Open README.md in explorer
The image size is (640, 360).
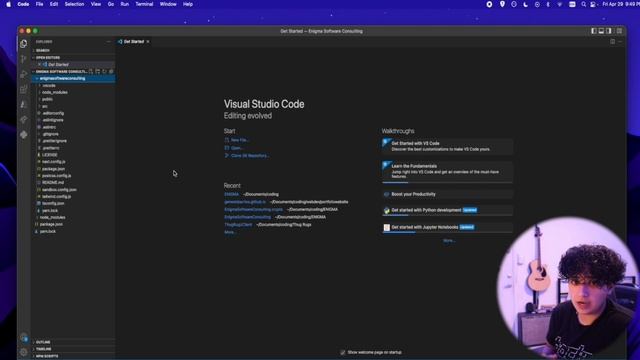53,182
